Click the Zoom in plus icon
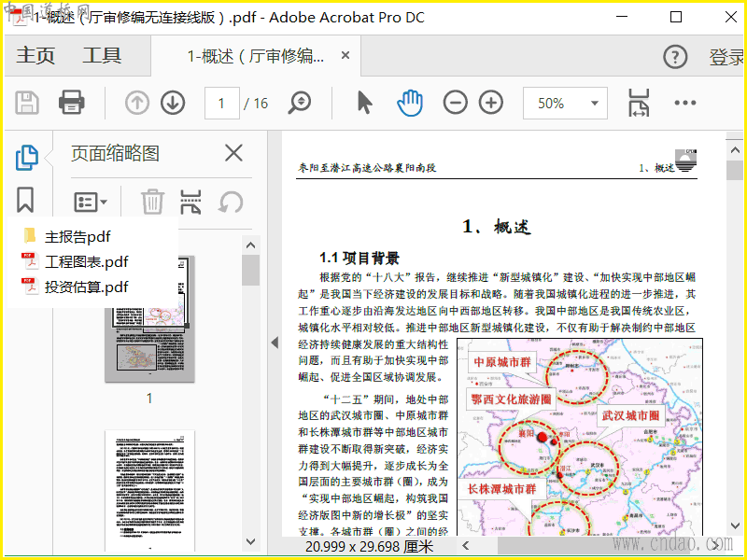 (490, 103)
